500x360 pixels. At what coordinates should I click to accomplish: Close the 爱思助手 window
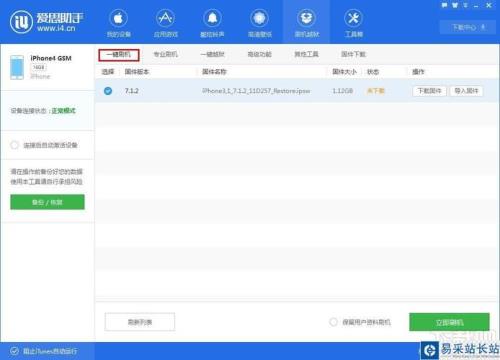pos(489,5)
